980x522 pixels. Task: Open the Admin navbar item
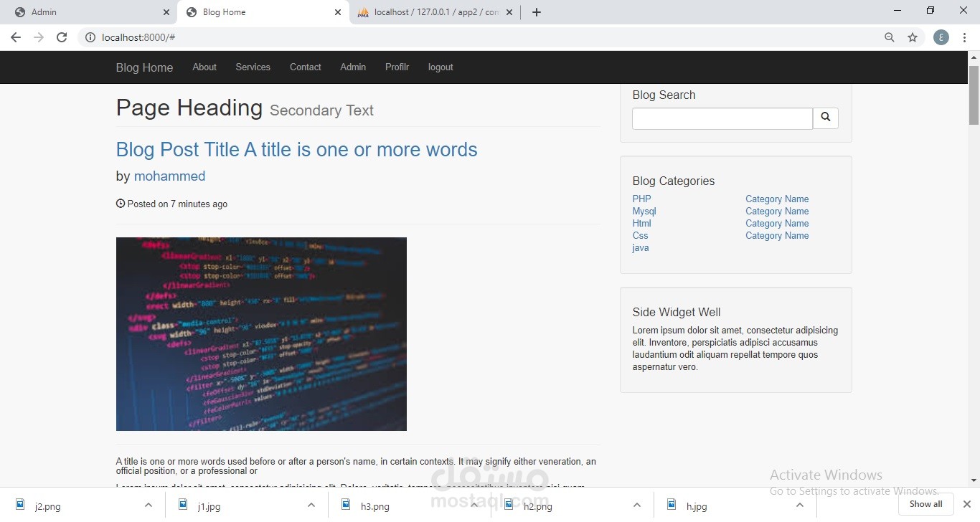tap(353, 67)
